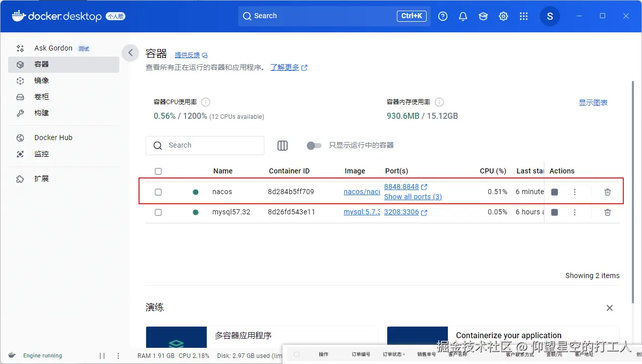Open settings gear icon

point(503,16)
